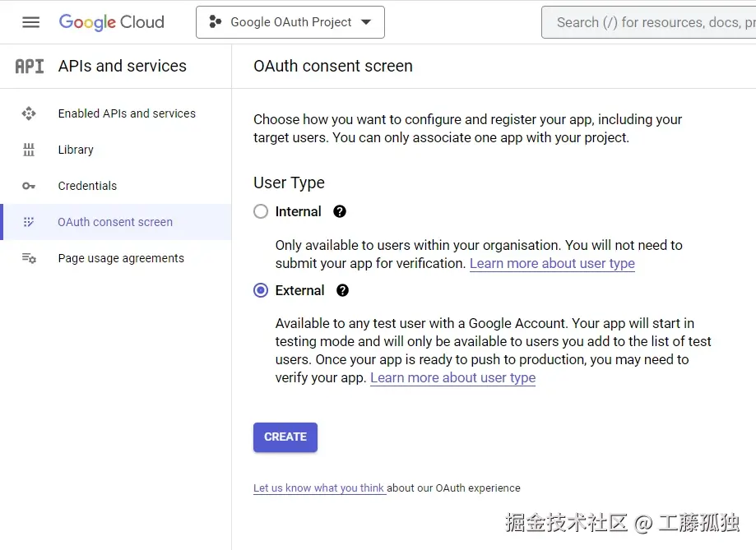Open the Credentials page from sidebar

87,186
